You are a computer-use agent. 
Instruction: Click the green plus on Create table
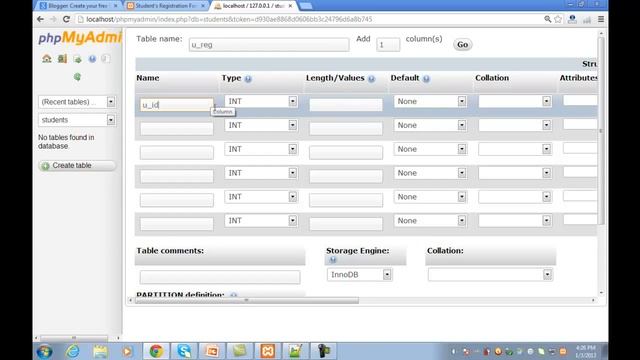coord(45,166)
